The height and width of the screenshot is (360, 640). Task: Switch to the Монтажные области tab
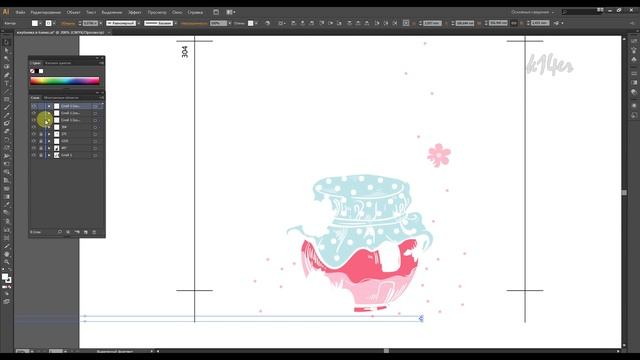61,98
